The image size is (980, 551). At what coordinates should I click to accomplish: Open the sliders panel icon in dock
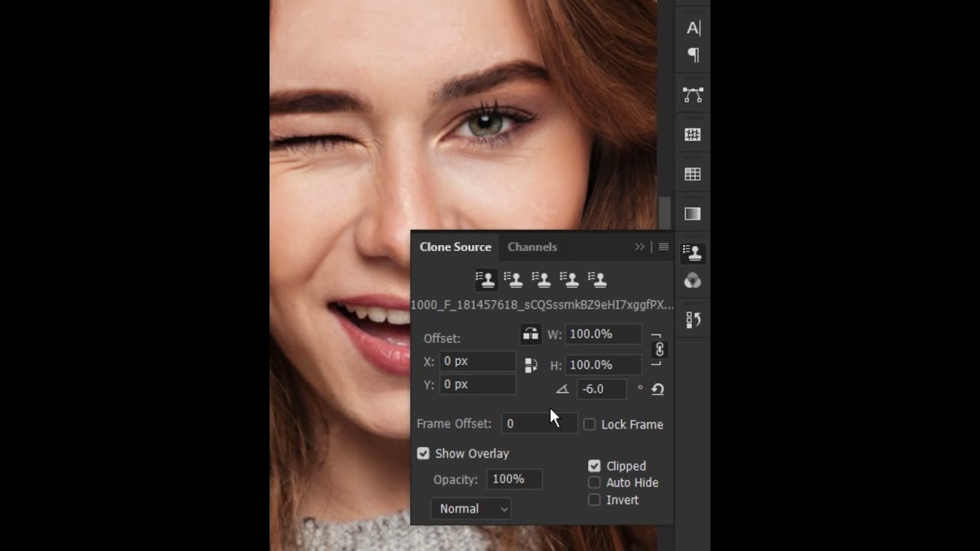point(693,135)
